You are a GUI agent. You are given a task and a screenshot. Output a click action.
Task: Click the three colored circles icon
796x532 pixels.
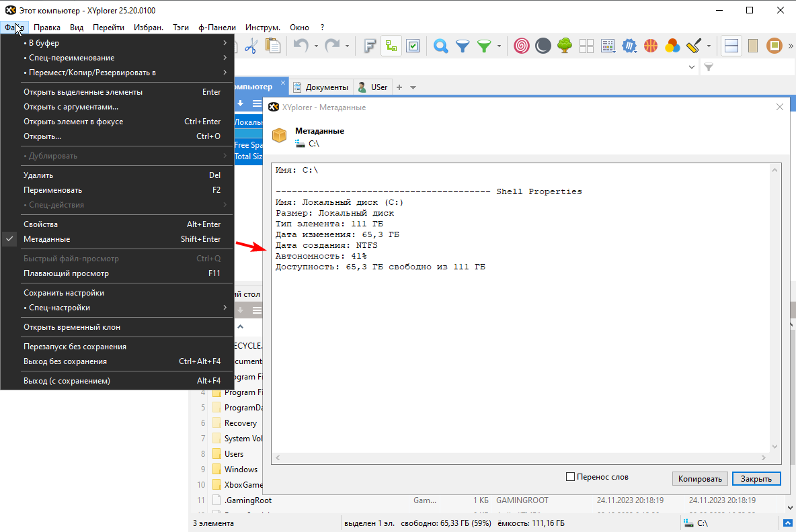pyautogui.click(x=672, y=46)
